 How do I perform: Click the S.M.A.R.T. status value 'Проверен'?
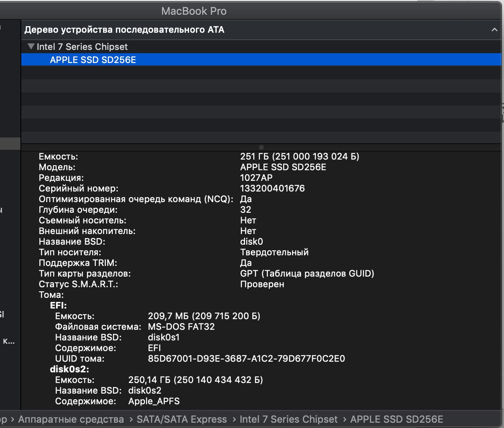[x=262, y=284]
